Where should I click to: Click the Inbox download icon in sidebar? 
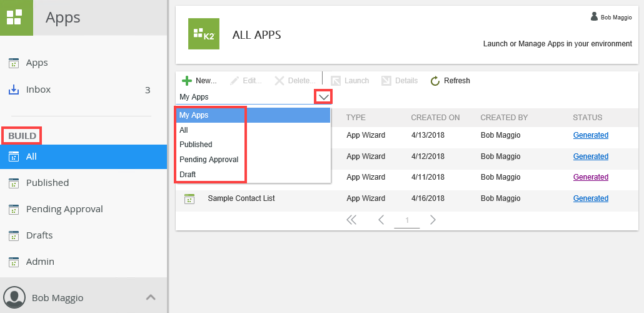[14, 90]
